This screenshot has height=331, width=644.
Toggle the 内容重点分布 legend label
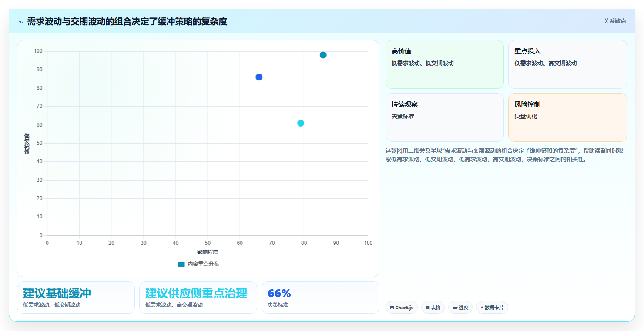[x=203, y=264]
